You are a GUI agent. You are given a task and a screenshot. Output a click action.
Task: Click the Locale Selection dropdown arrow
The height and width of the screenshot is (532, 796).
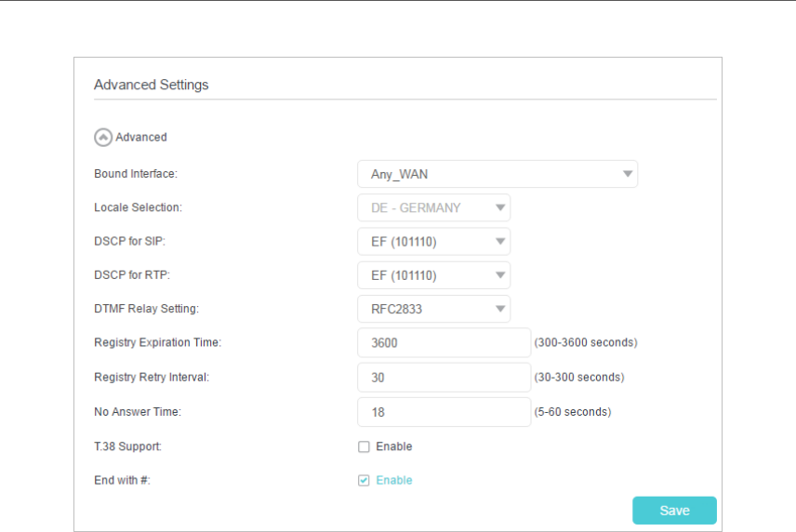[501, 207]
